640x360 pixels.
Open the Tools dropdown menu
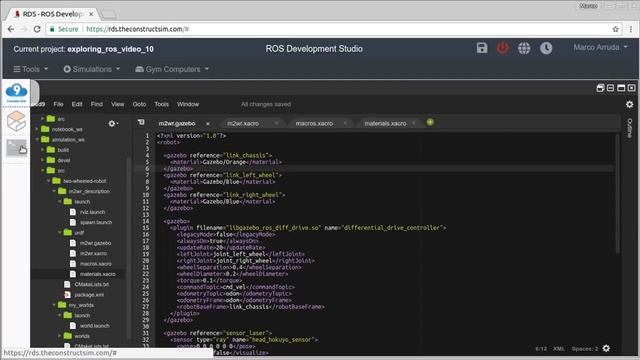tap(31, 69)
